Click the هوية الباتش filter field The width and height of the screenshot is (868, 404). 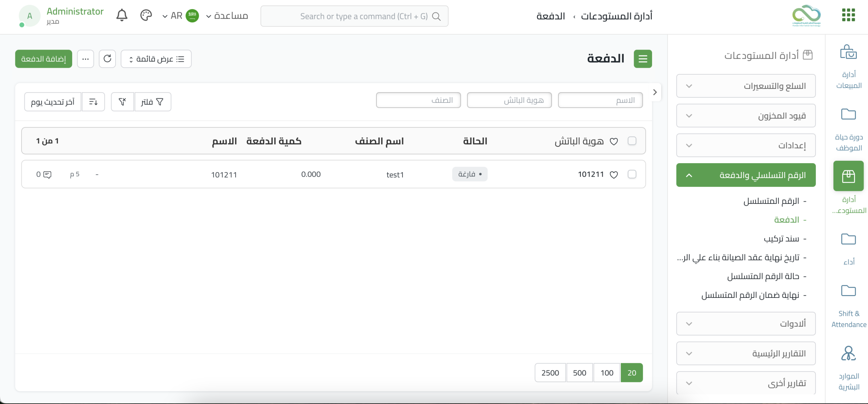point(509,100)
